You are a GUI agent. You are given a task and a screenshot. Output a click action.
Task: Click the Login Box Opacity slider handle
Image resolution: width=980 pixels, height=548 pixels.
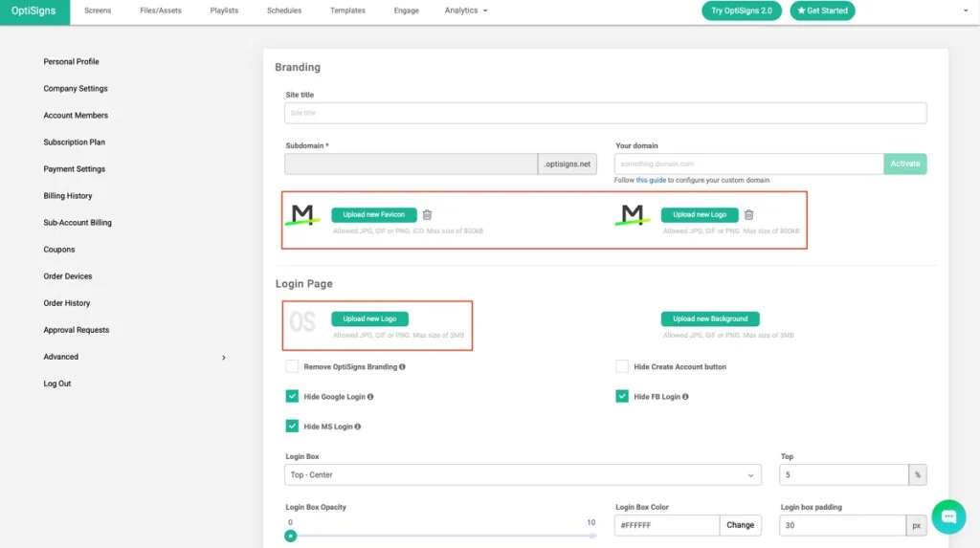tap(291, 536)
